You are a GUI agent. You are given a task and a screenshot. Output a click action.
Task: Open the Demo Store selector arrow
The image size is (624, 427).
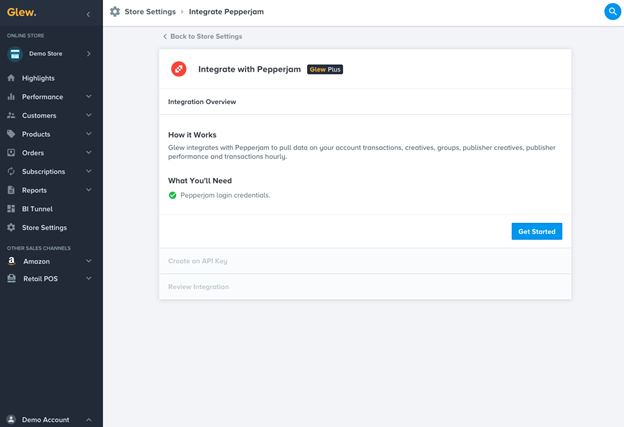[89, 54]
